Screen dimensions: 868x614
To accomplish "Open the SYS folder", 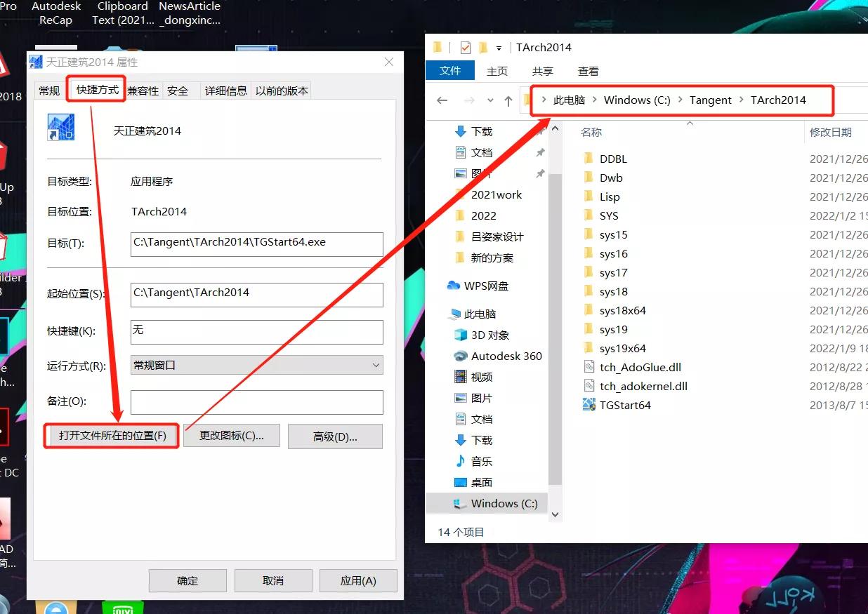I will (609, 215).
